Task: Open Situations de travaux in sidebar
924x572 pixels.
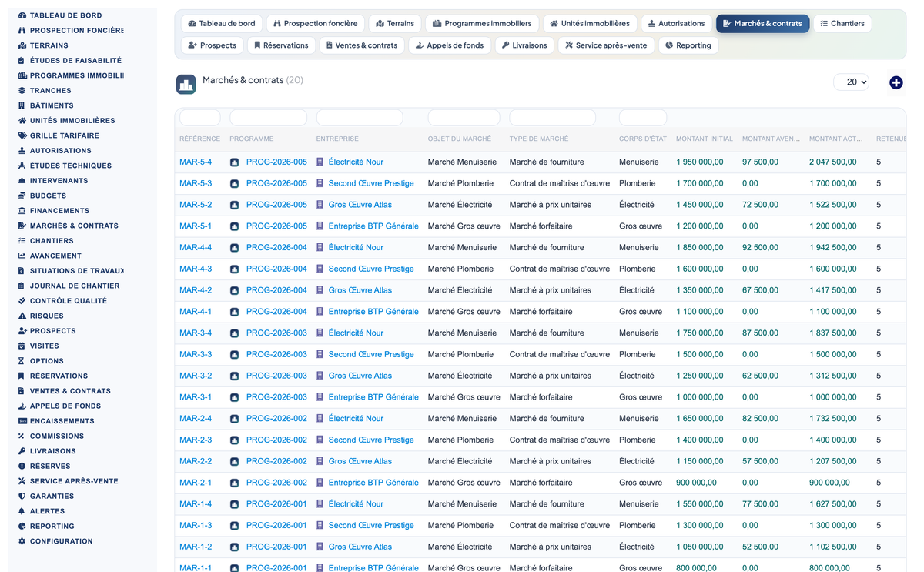Action: coord(75,271)
